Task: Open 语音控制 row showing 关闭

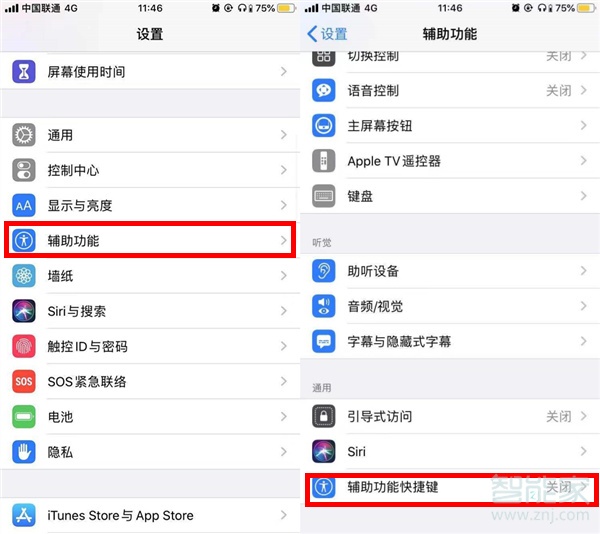Action: pos(450,90)
